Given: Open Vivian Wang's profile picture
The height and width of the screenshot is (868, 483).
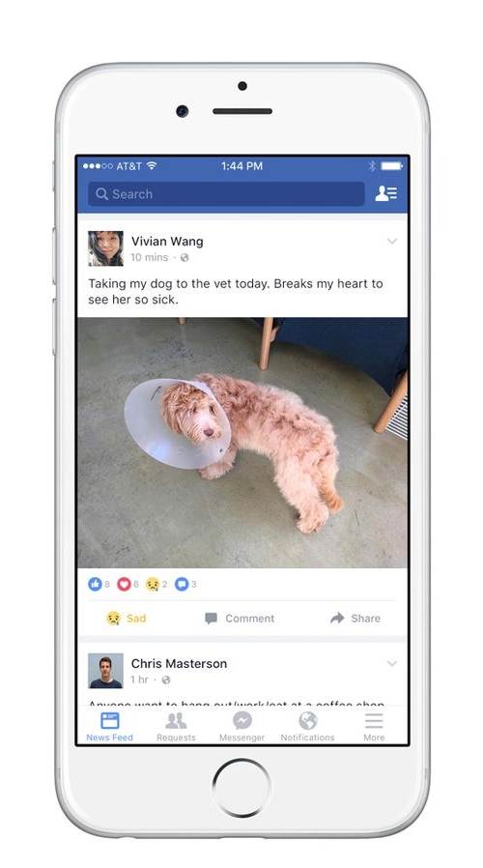Looking at the screenshot, I should tap(105, 248).
